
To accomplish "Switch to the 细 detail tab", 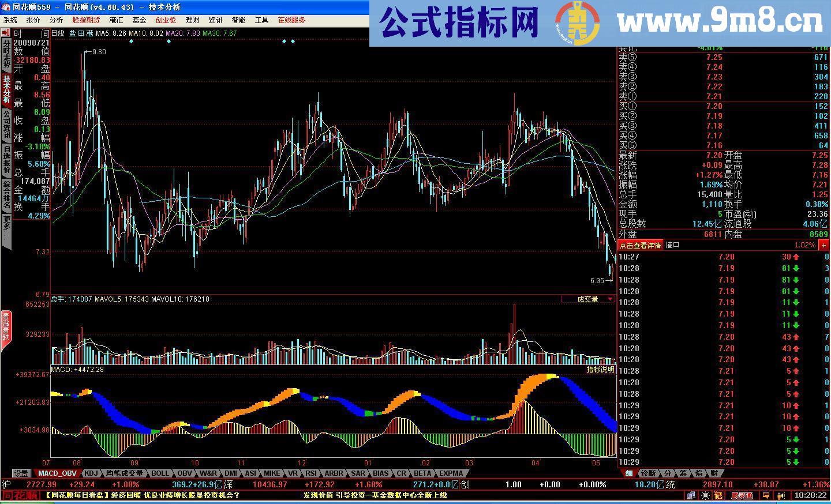I will coord(629,473).
